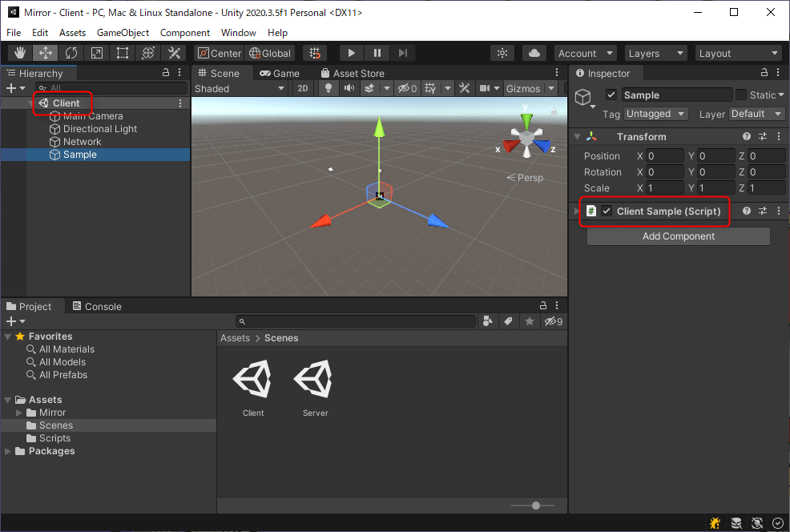790x532 pixels.
Task: Disable Client Sample script checkbox
Action: 607,211
